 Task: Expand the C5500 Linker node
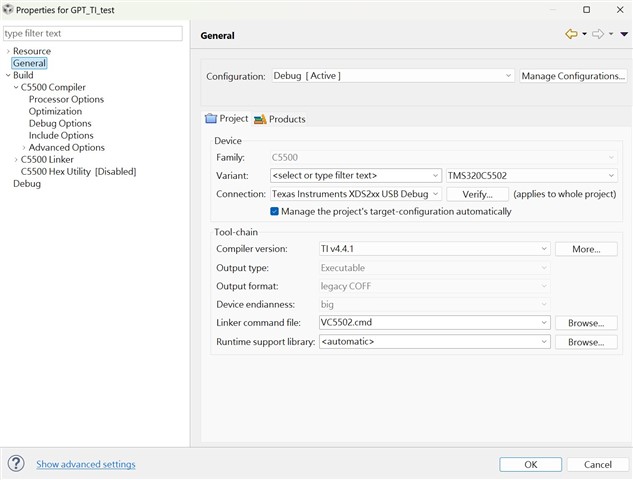(16, 160)
